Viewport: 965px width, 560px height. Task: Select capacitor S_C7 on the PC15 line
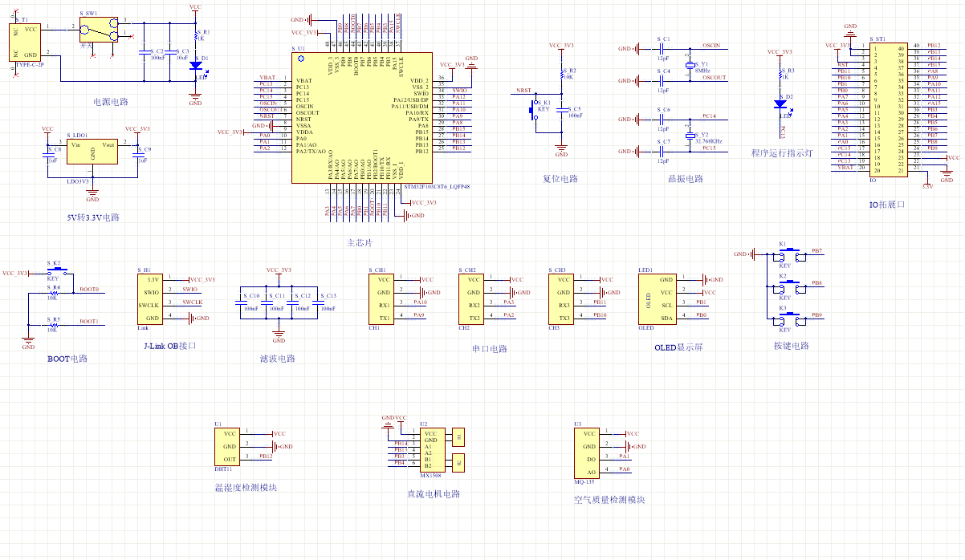663,152
